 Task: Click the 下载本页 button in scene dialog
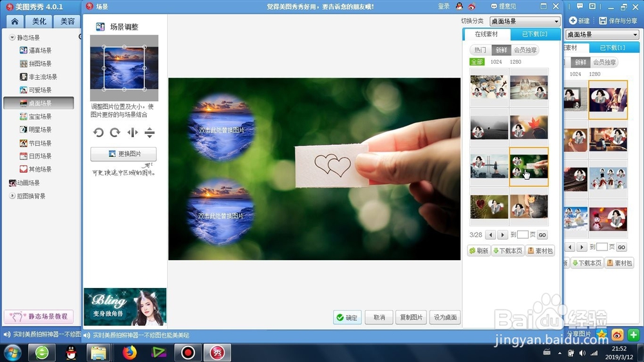coord(508,251)
